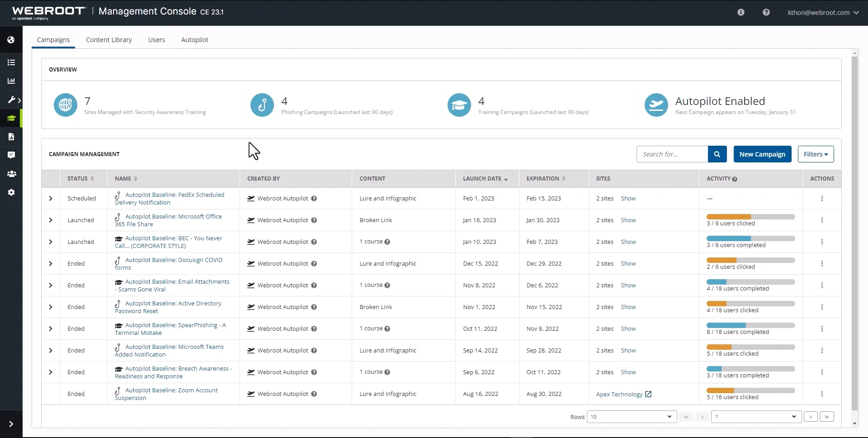The height and width of the screenshot is (438, 868).
Task: Expand the FedEx Scheduled Delivery Notification row
Action: pos(51,198)
